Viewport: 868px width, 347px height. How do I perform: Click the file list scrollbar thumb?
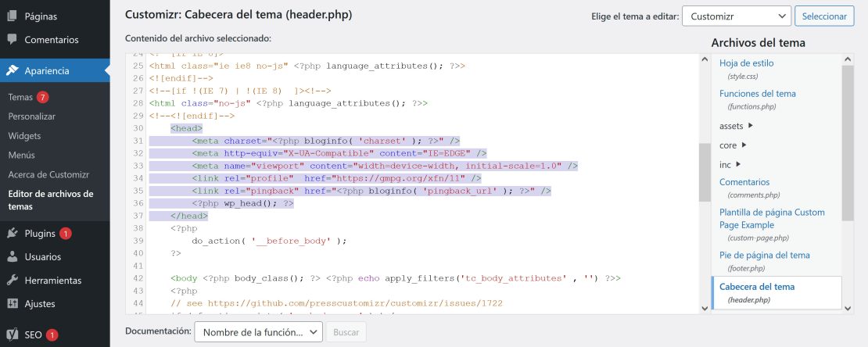(x=848, y=143)
